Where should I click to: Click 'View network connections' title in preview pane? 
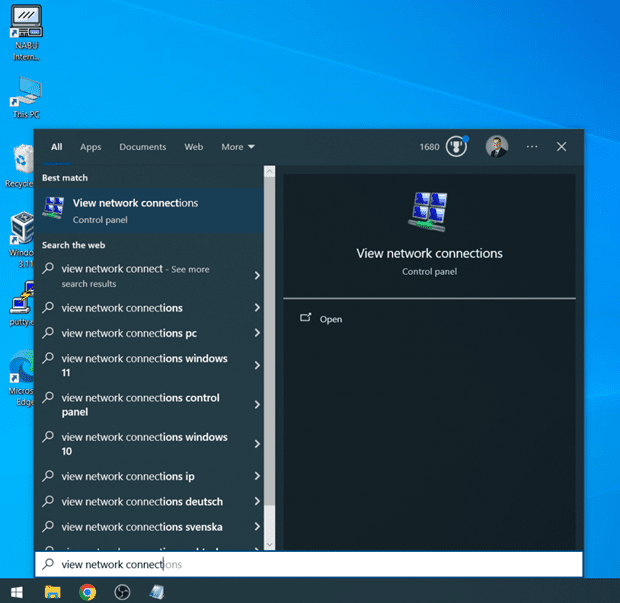[429, 253]
